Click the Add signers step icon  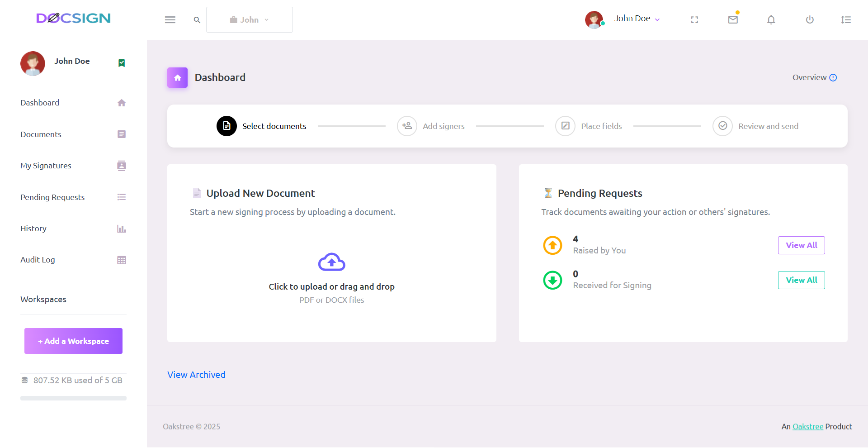[407, 126]
